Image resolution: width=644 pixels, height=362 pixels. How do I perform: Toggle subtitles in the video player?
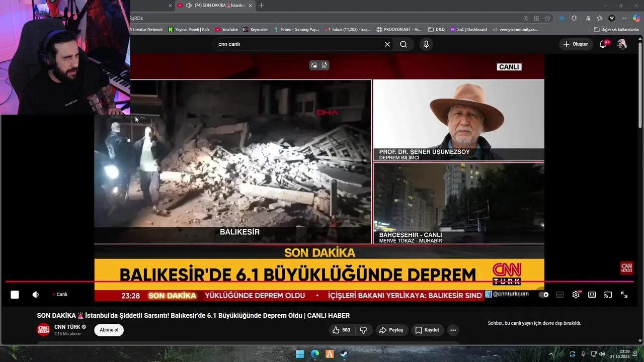pos(559,295)
